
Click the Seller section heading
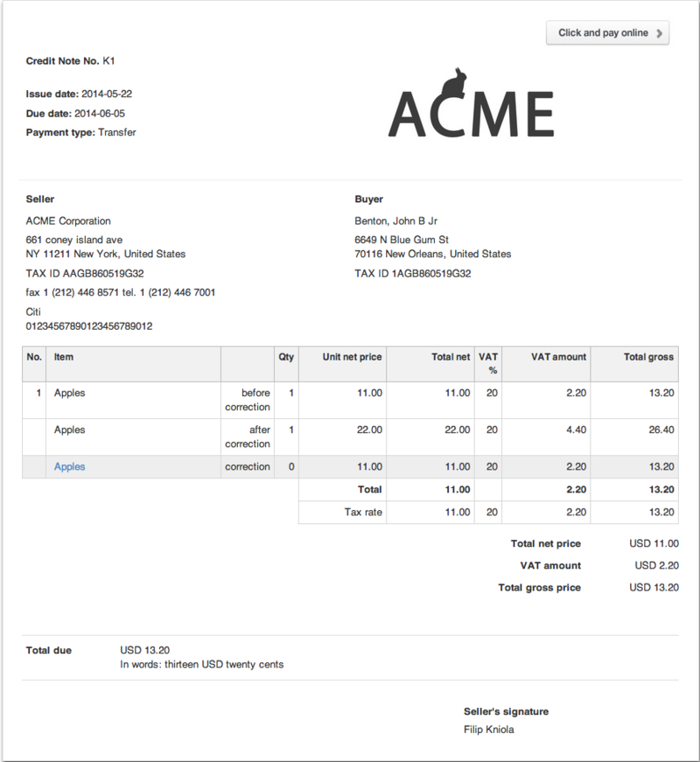click(39, 199)
